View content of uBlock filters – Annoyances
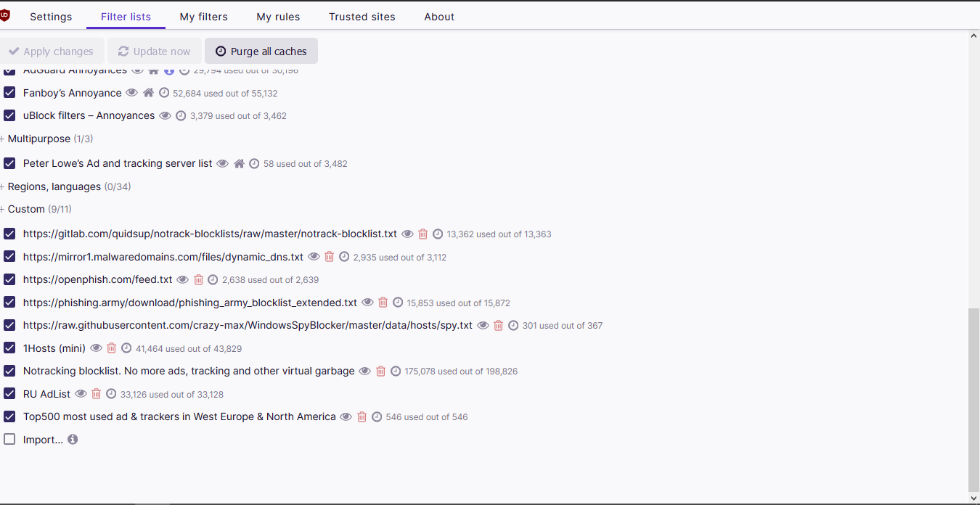 pos(165,115)
